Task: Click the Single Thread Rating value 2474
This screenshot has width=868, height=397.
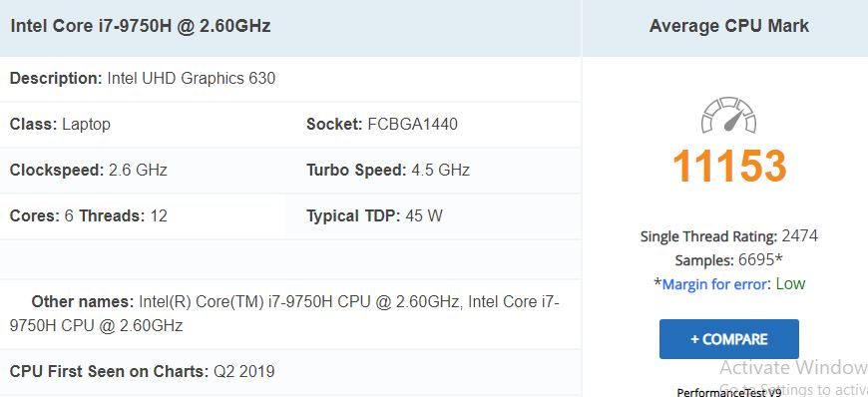Action: click(799, 236)
